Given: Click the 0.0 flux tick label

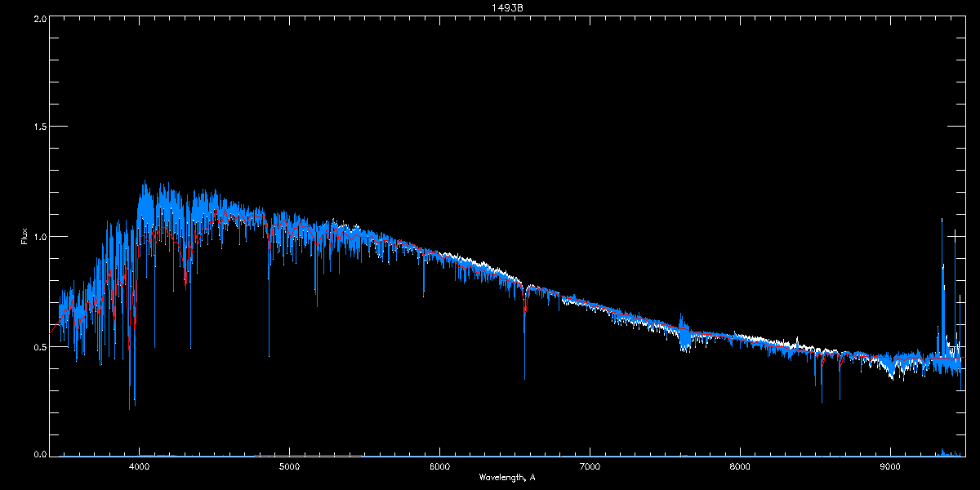Looking at the screenshot, I should coord(39,452).
